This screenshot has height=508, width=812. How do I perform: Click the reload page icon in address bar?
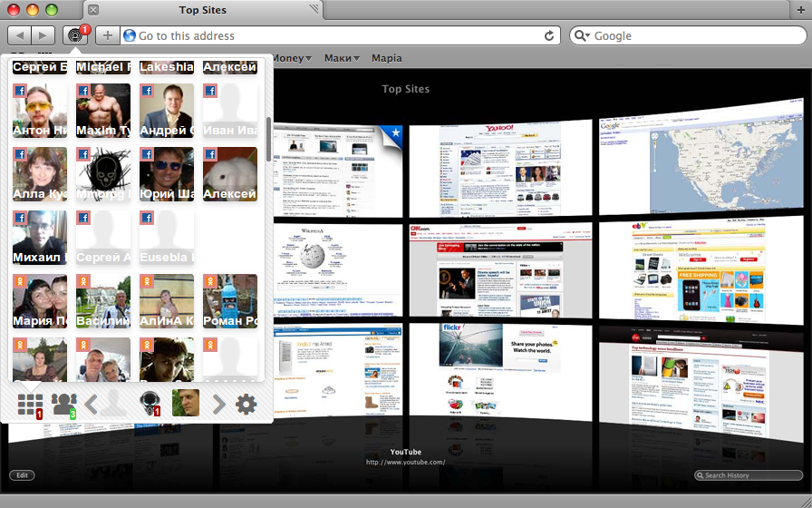click(549, 36)
